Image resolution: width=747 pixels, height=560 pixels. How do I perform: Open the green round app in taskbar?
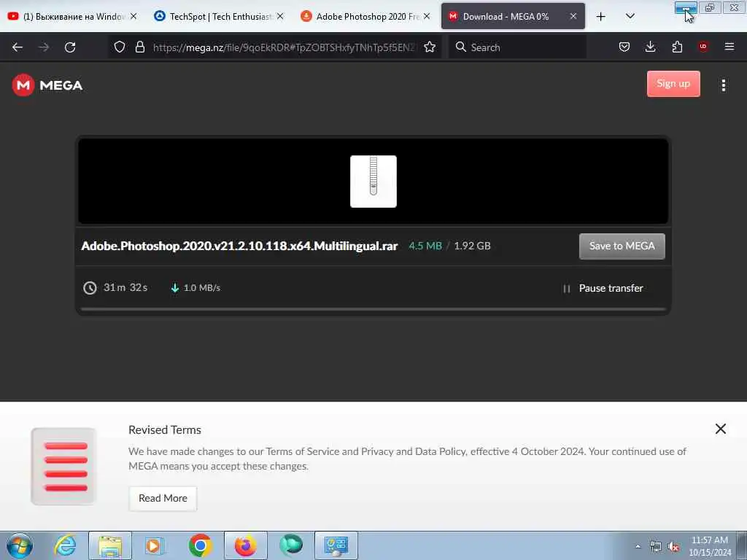[x=290, y=545]
